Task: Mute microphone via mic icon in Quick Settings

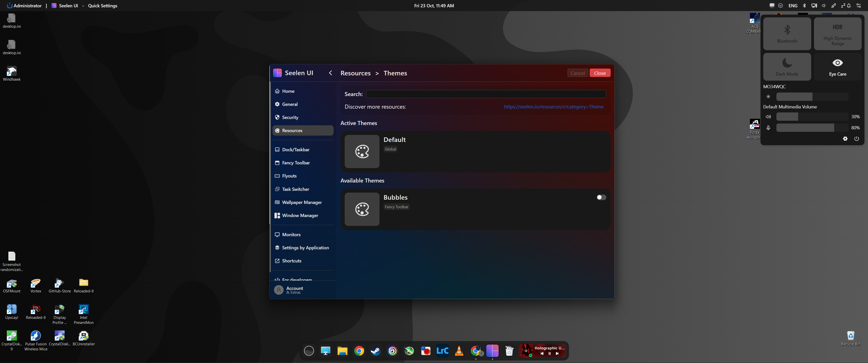Action: point(768,128)
